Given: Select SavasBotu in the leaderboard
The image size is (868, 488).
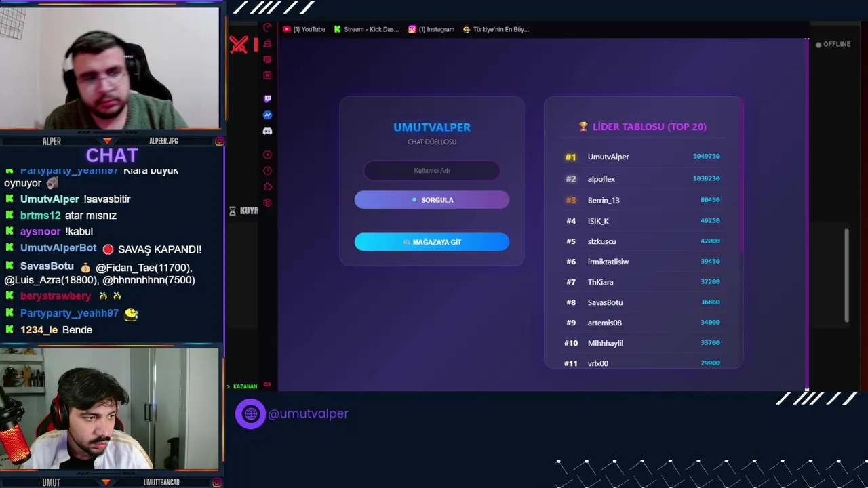Looking at the screenshot, I should pyautogui.click(x=642, y=302).
